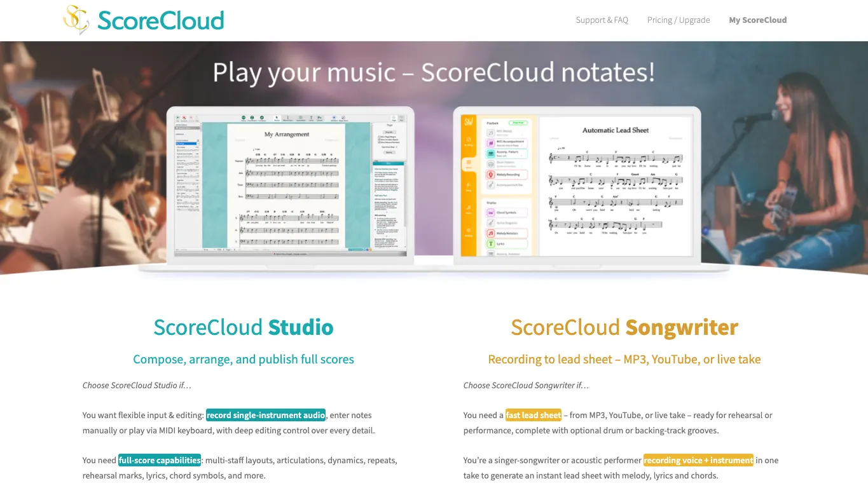Select the Normal cursor tool in Studio toolbar

pos(276,118)
